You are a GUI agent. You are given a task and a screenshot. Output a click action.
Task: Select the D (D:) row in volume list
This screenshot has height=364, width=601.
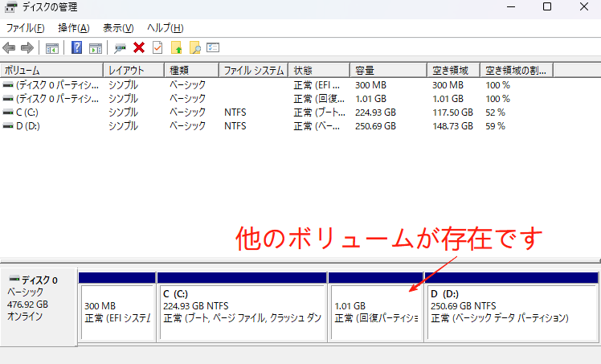pos(27,126)
